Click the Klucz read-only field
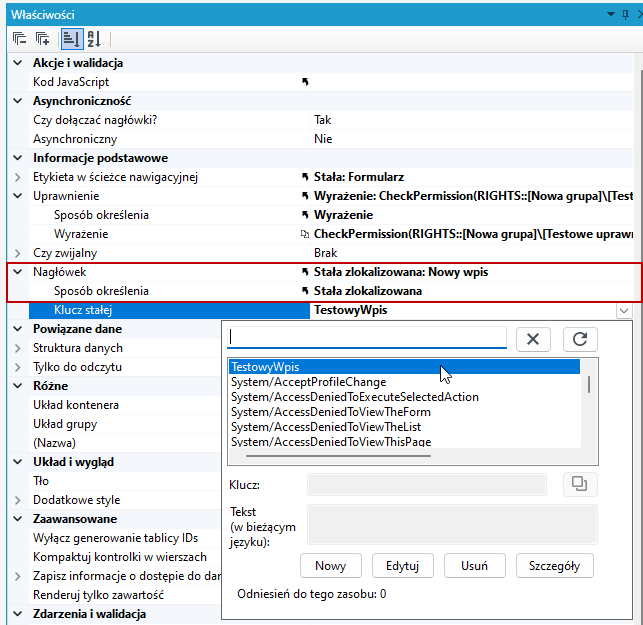Viewport: 643px width, 625px height. [427, 484]
